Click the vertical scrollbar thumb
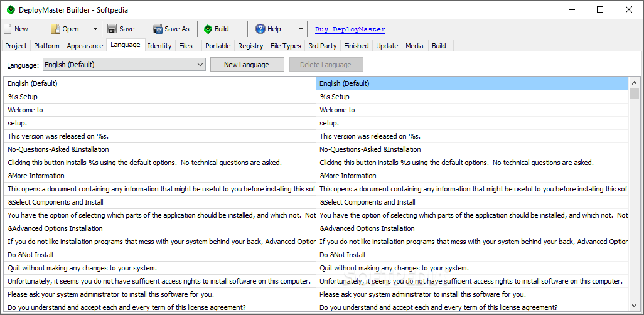Image resolution: width=644 pixels, height=315 pixels. point(634,93)
